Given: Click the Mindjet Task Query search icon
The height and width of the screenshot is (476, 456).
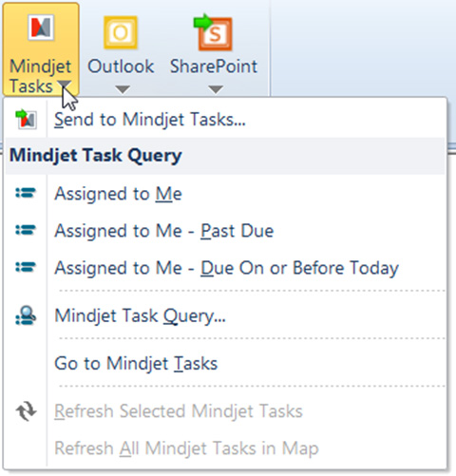Looking at the screenshot, I should click(x=26, y=315).
